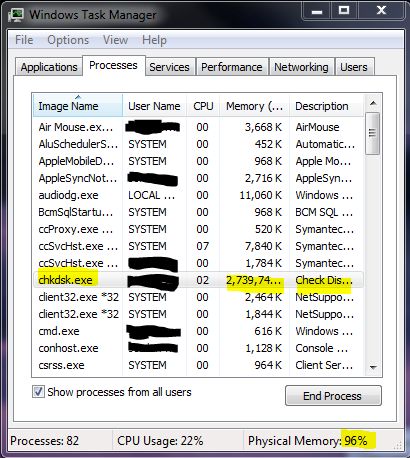The width and height of the screenshot is (410, 458).
Task: Click the scrollbar up arrow
Action: pyautogui.click(x=373, y=103)
